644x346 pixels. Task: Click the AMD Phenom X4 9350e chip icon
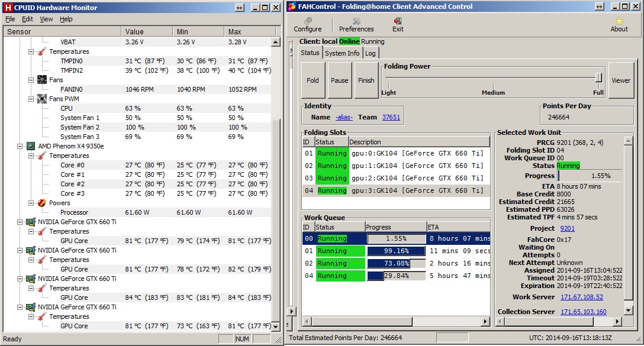[x=31, y=146]
